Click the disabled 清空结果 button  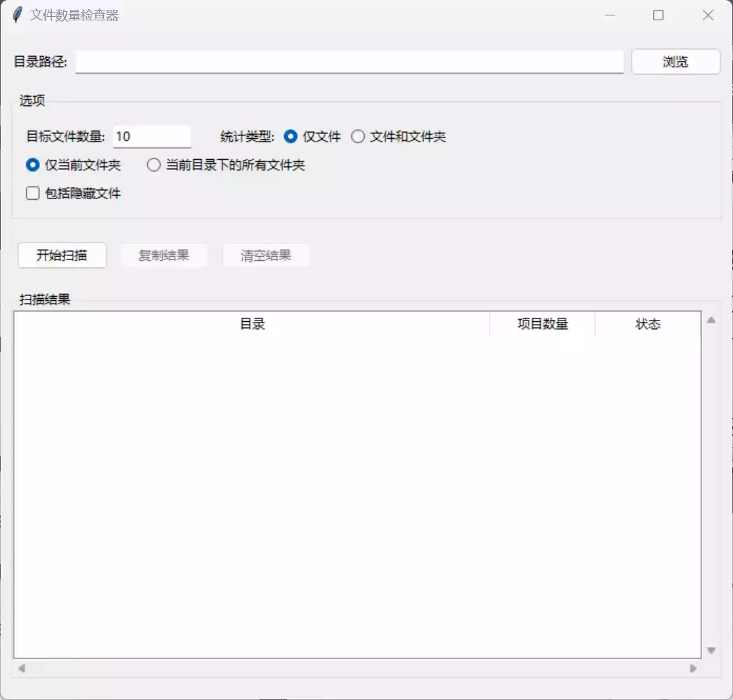(x=266, y=255)
